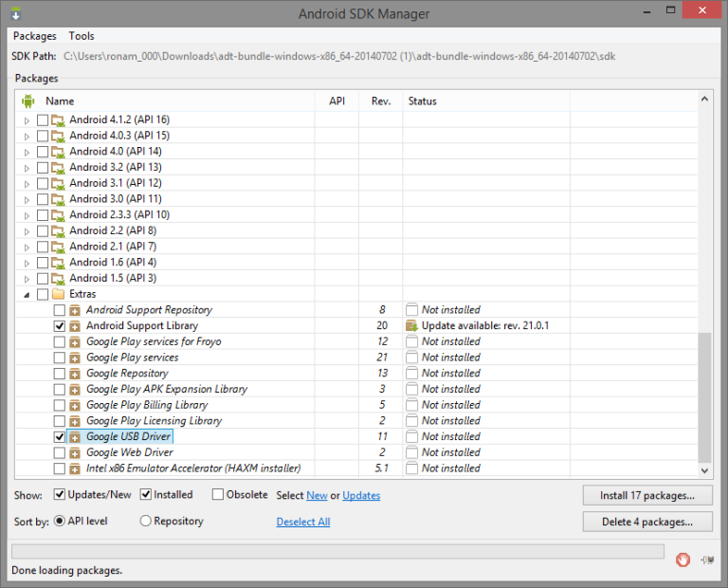This screenshot has width=728, height=588.
Task: Click the Deselect All link
Action: click(x=303, y=522)
